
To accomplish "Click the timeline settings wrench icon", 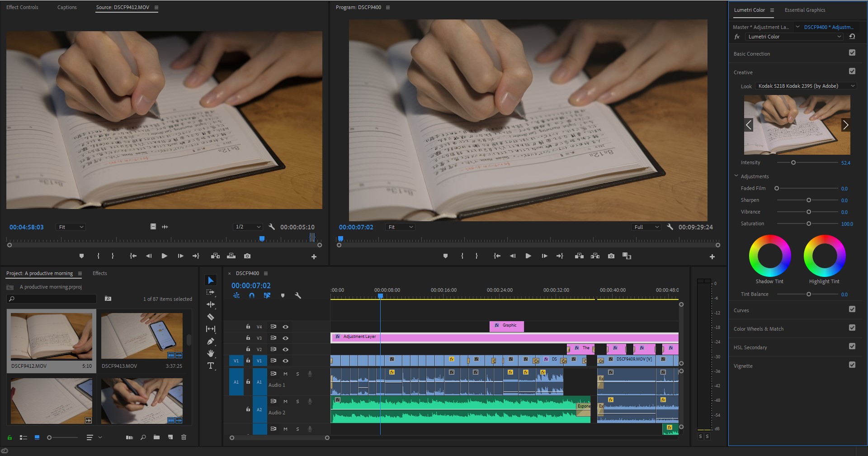I will click(298, 295).
